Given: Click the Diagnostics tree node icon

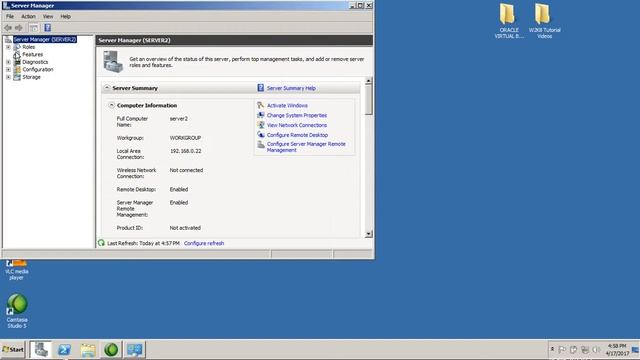Looking at the screenshot, I should pyautogui.click(x=17, y=62).
